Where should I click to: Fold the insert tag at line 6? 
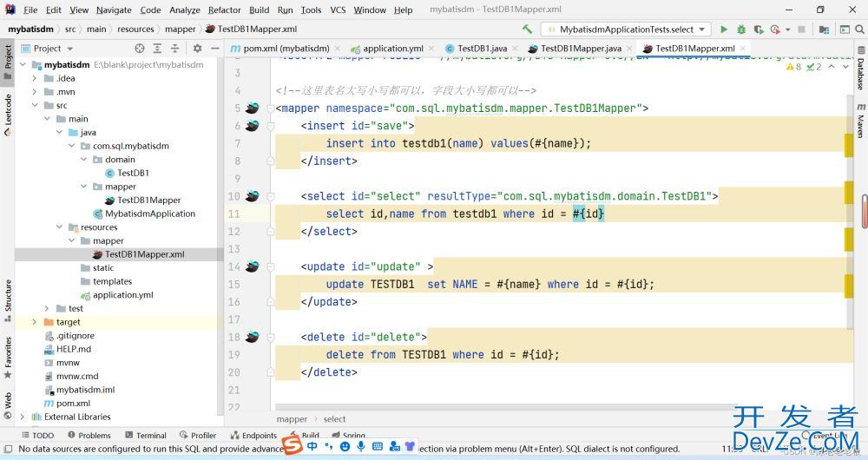pos(271,126)
